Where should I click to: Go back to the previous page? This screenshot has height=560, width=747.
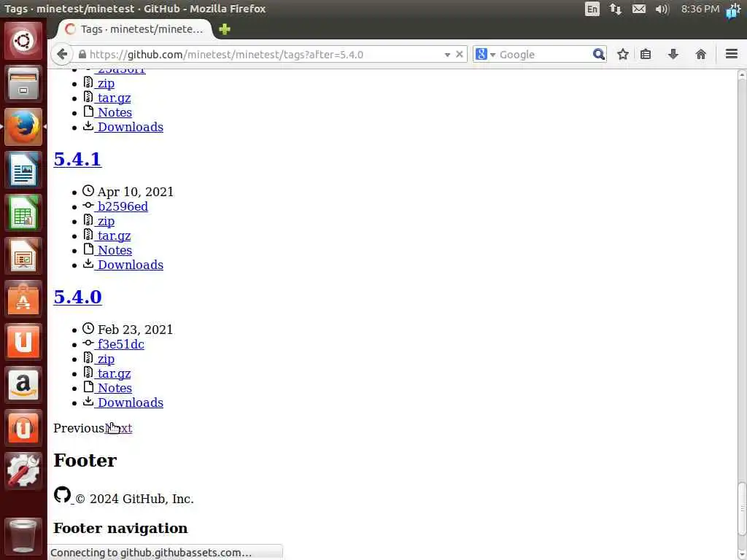click(x=62, y=54)
